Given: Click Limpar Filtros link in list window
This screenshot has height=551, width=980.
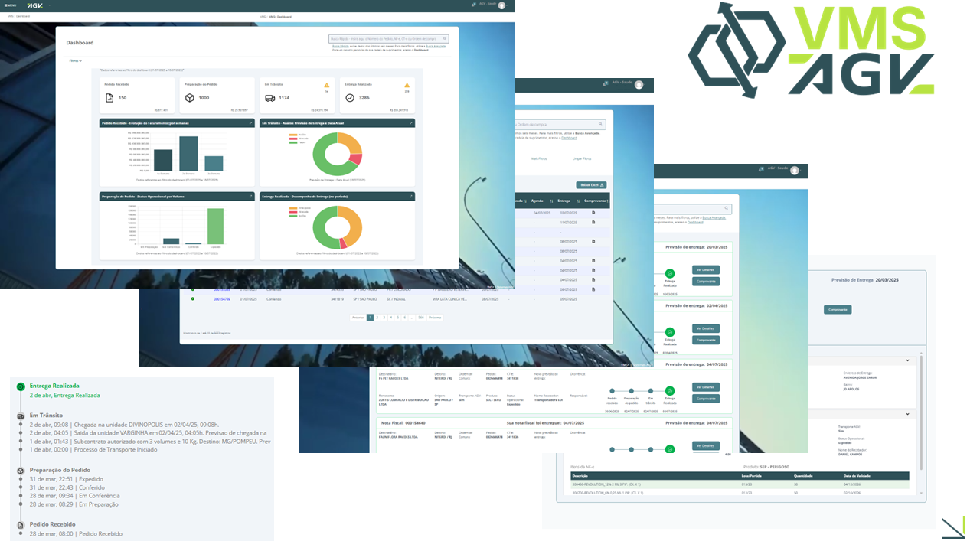Looking at the screenshot, I should tap(582, 158).
